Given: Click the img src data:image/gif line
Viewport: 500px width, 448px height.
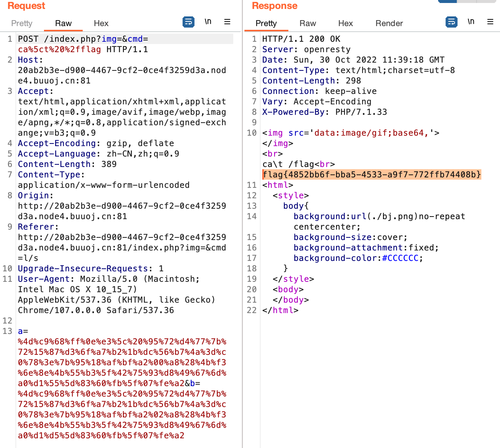Looking at the screenshot, I should [351, 133].
